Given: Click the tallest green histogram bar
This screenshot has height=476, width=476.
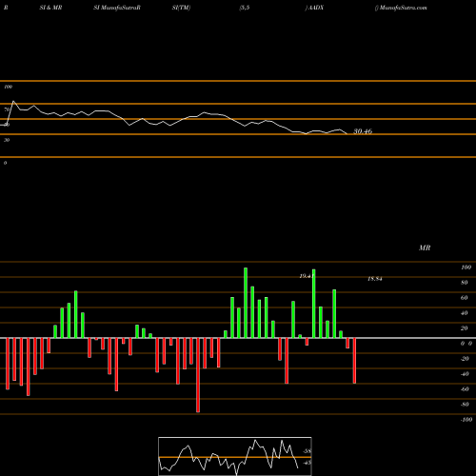Looking at the screenshot, I should click(246, 303).
